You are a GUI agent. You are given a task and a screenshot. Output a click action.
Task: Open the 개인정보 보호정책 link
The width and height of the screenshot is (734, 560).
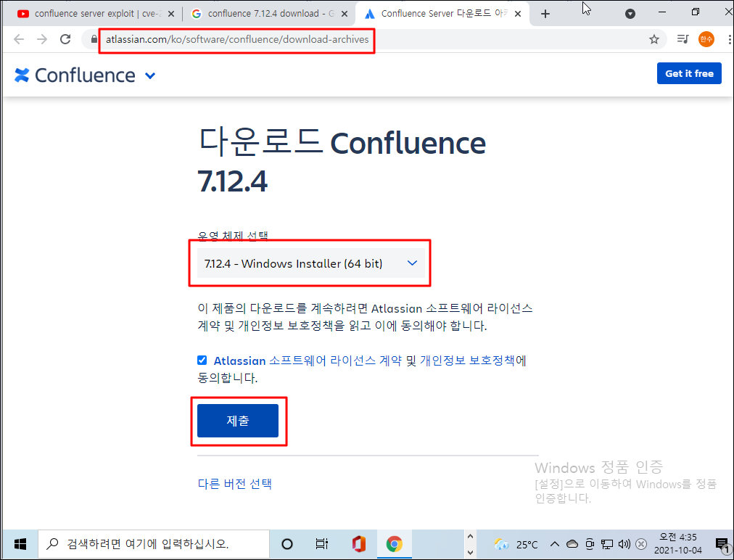467,361
